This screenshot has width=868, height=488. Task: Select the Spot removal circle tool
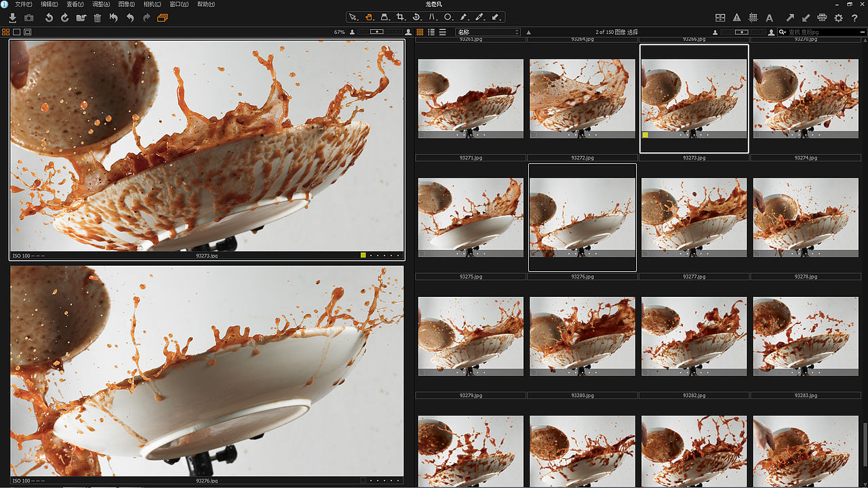click(x=448, y=17)
